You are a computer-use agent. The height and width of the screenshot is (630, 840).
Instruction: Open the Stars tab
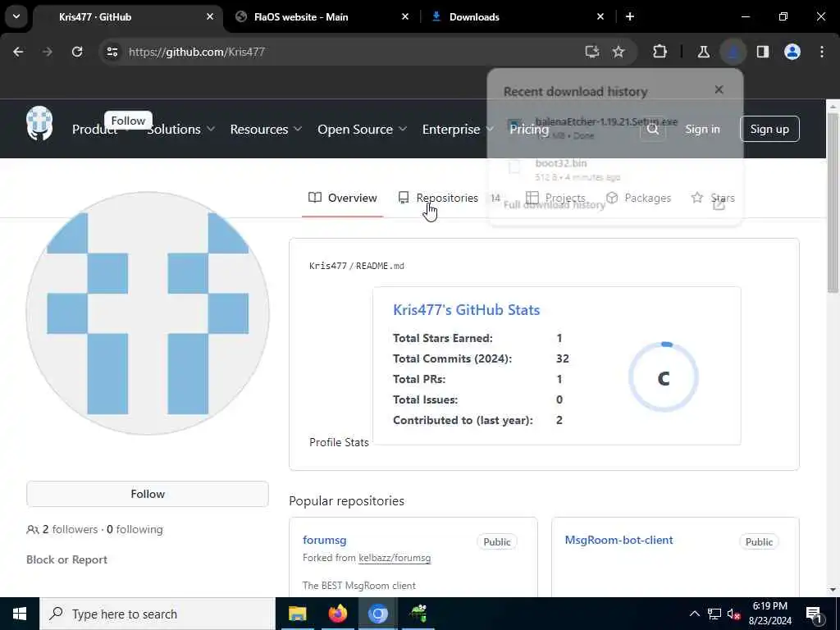click(713, 198)
